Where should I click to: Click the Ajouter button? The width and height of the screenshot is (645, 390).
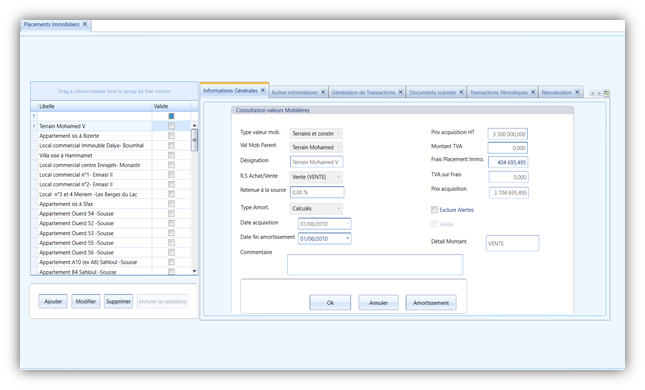tap(53, 301)
